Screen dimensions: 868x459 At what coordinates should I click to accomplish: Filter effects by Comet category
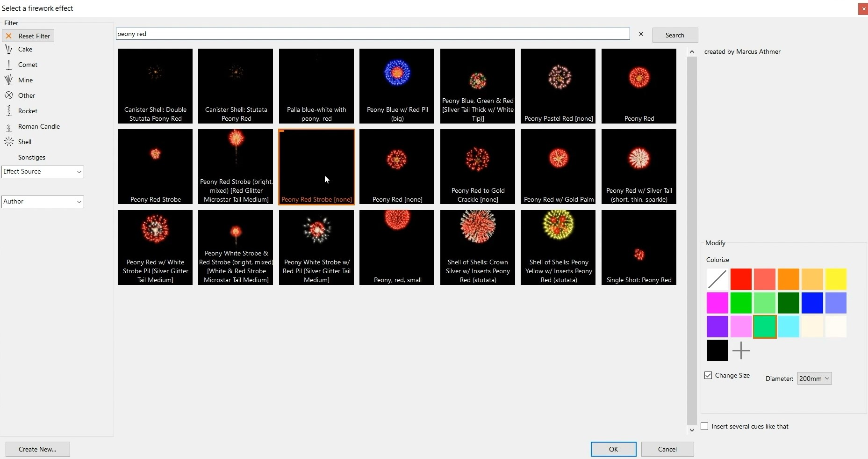click(21, 65)
